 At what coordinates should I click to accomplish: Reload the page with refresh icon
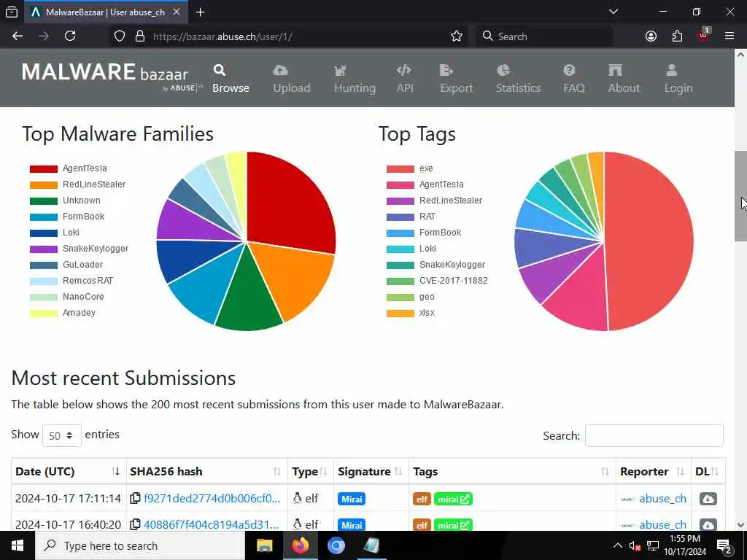click(70, 36)
